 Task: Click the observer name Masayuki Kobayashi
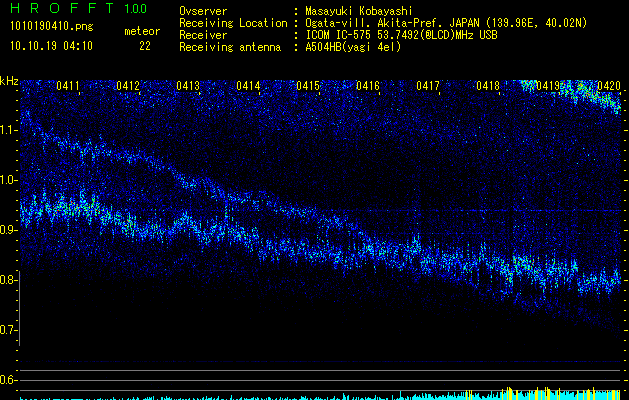point(359,11)
